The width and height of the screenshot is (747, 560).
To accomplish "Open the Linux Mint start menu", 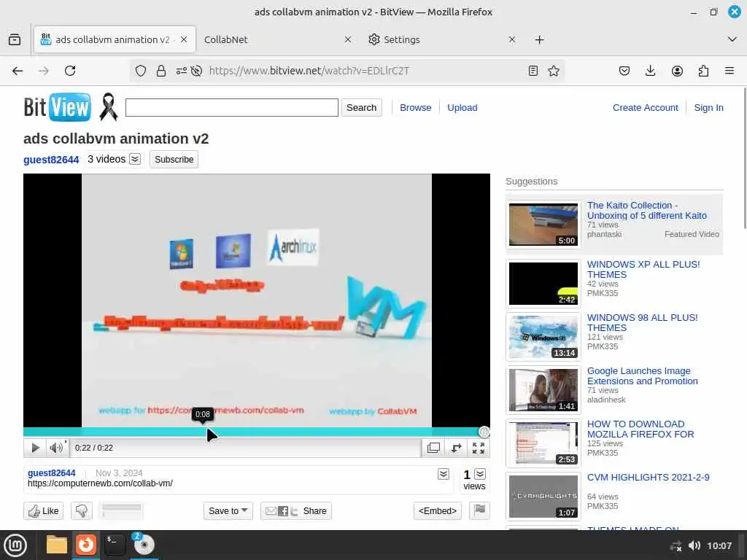I will pyautogui.click(x=15, y=545).
